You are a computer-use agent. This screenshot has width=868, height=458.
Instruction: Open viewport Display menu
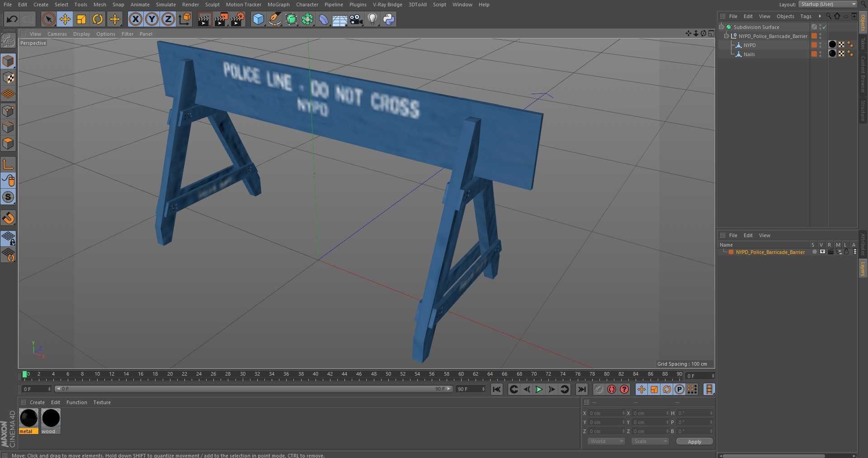(81, 34)
